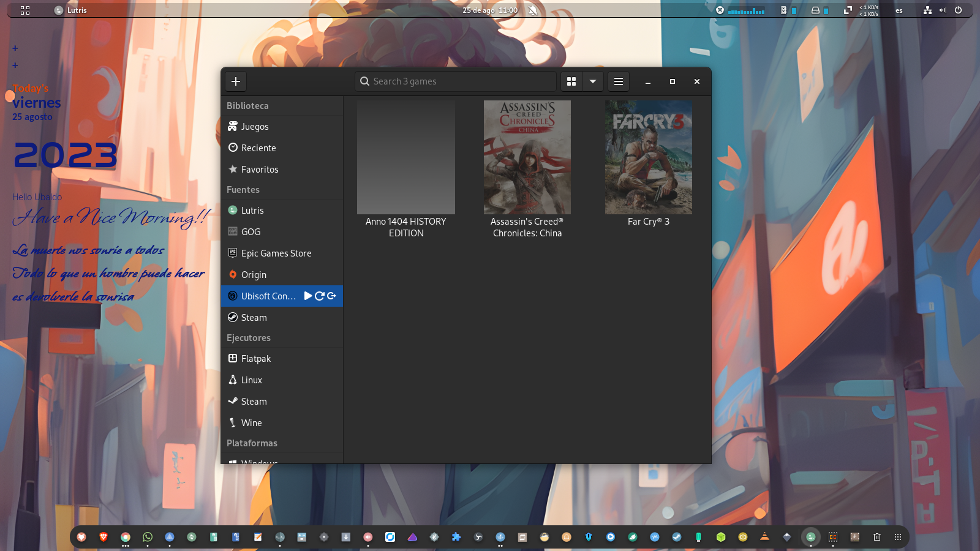
Task: Open the view options dropdown arrow
Action: click(593, 81)
